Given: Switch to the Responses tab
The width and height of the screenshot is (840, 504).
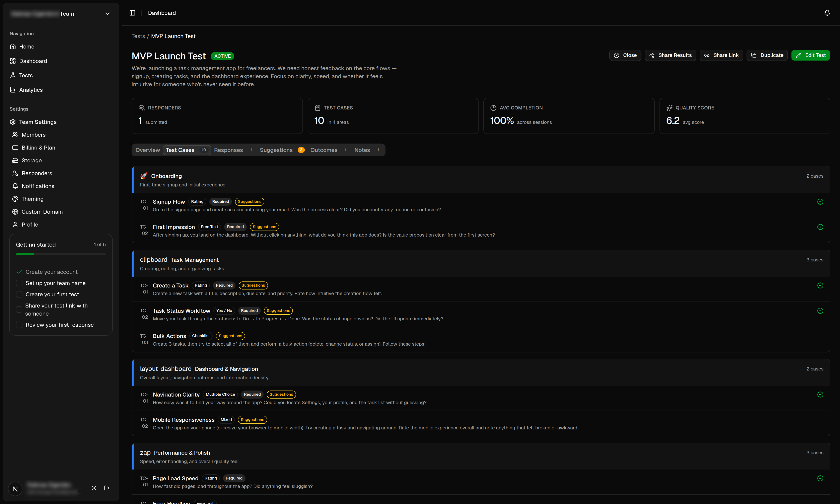Looking at the screenshot, I should (x=228, y=150).
